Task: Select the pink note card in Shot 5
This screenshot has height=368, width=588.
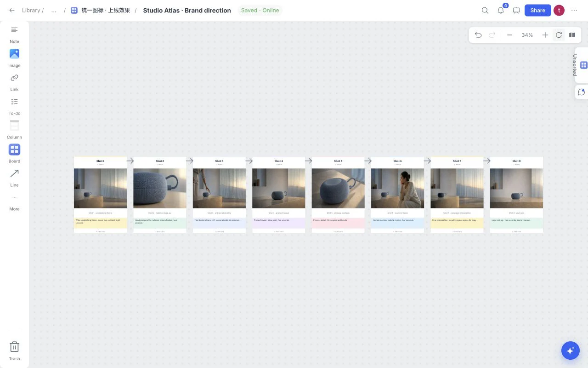Action: pyautogui.click(x=338, y=223)
